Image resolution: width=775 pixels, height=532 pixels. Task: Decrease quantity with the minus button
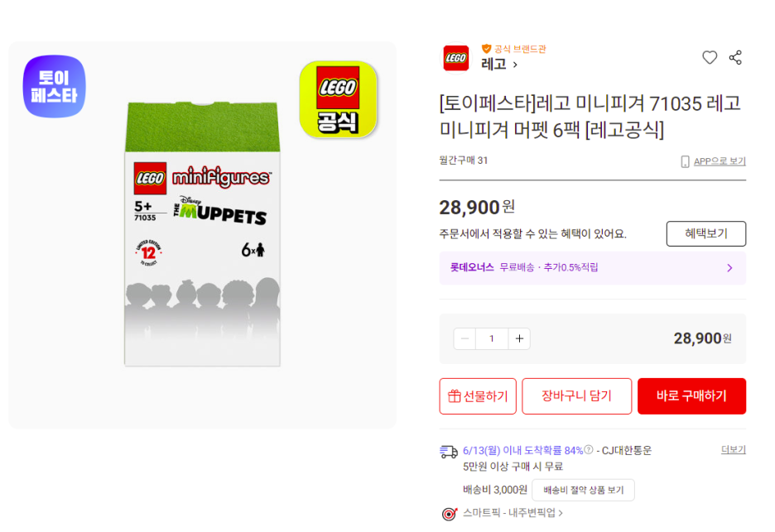pyautogui.click(x=465, y=338)
